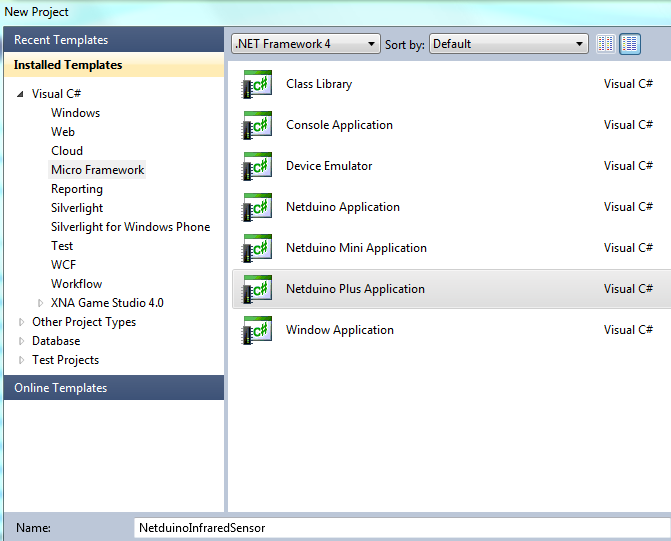Screen dimensions: 671x541
Task: Expand the Test Projects node
Action: click(x=21, y=360)
